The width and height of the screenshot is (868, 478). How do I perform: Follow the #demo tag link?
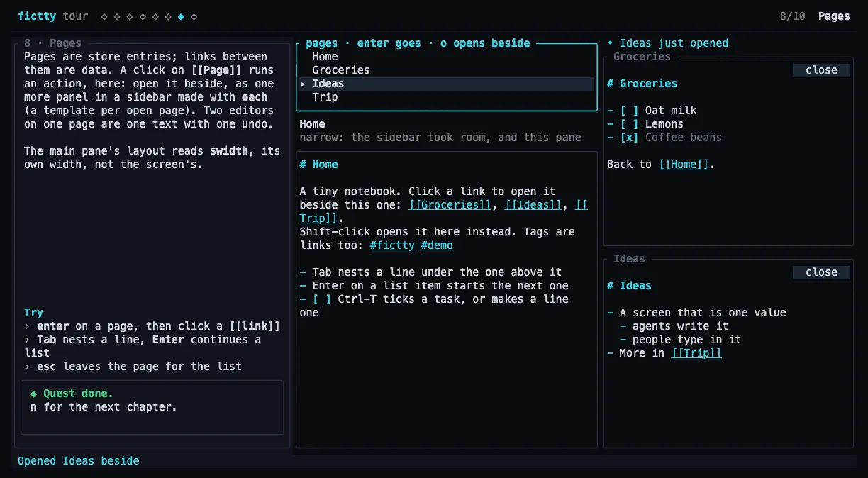click(x=437, y=245)
